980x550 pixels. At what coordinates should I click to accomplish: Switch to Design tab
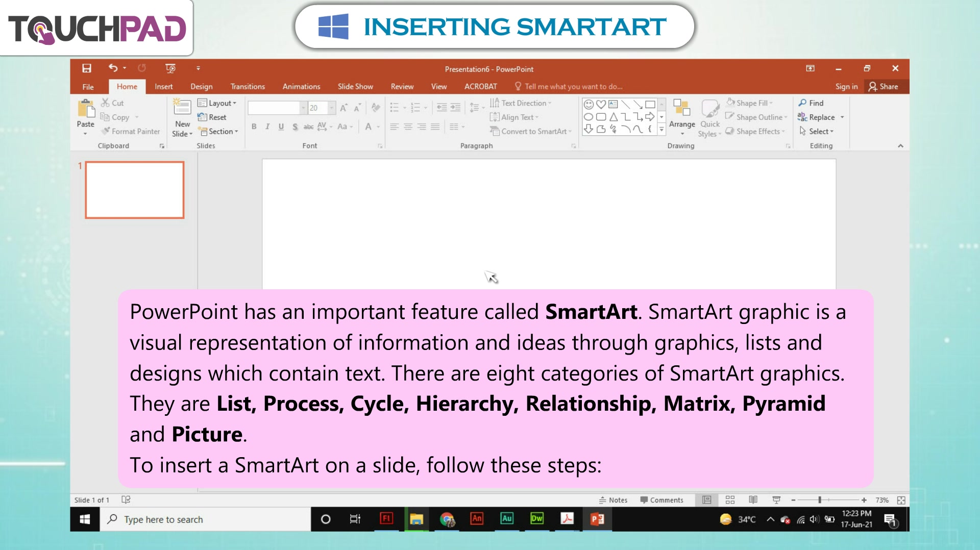click(201, 87)
